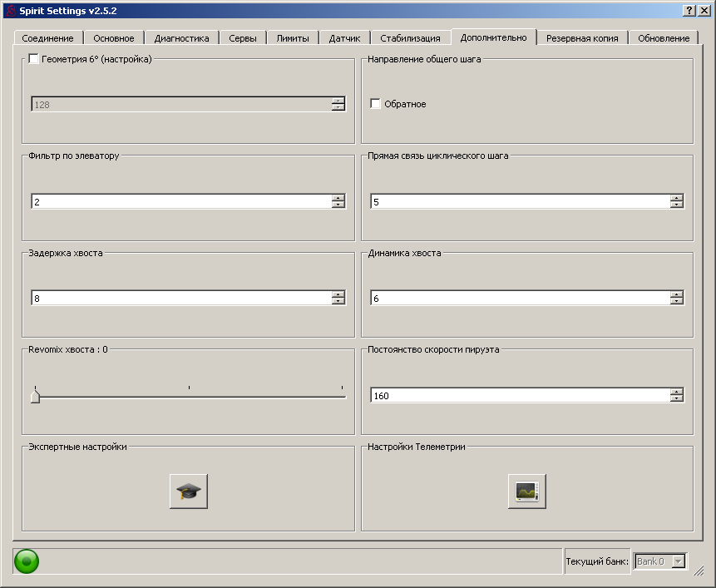Decrease Постоянство скорости пируэта with down arrow
This screenshot has height=588, width=716.
point(677,399)
